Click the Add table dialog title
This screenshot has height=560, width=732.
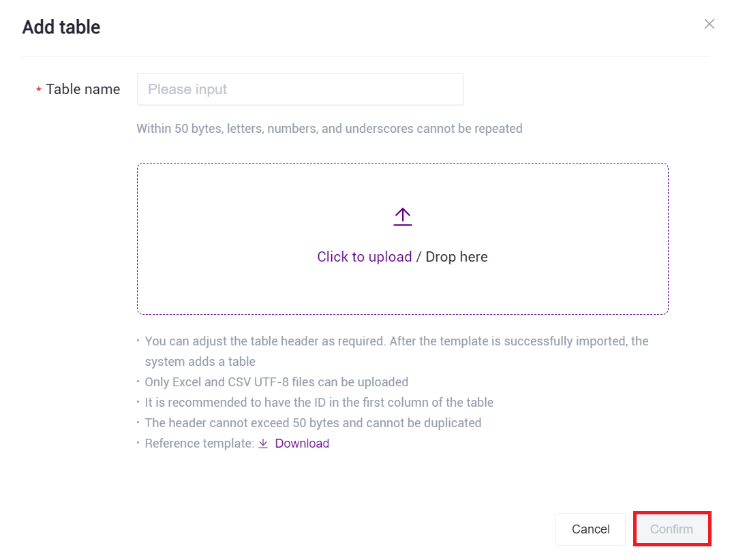(x=61, y=27)
